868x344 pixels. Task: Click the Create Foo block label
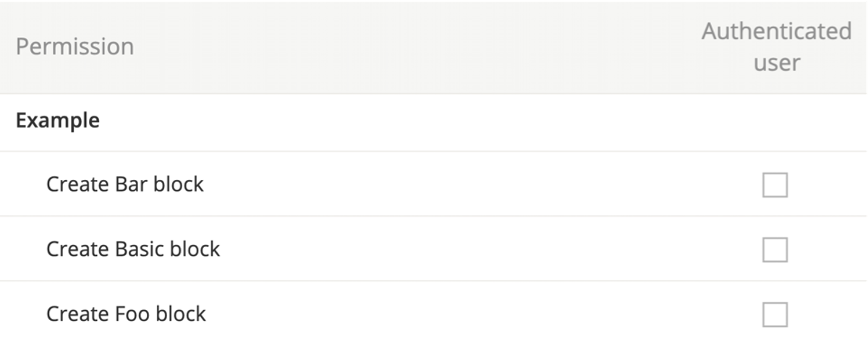click(126, 314)
